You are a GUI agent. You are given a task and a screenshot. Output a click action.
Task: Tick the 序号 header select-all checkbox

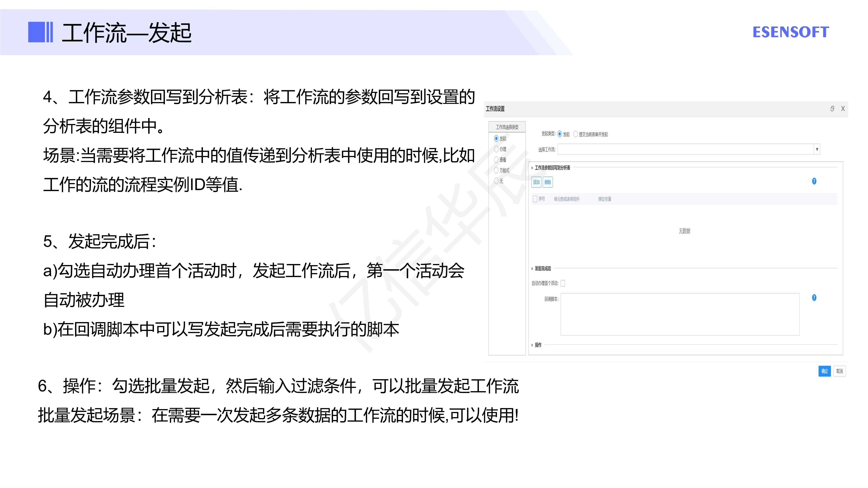pos(535,199)
